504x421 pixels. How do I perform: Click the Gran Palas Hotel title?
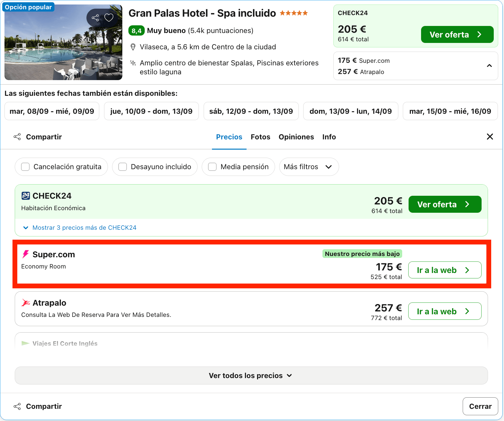[x=202, y=13]
